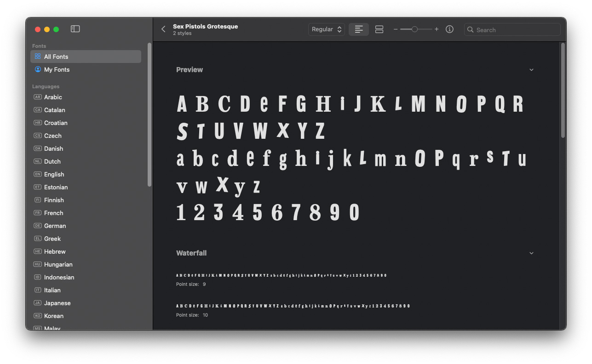This screenshot has height=364, width=592.
Task: Switch to sample text view
Action: [x=359, y=29]
